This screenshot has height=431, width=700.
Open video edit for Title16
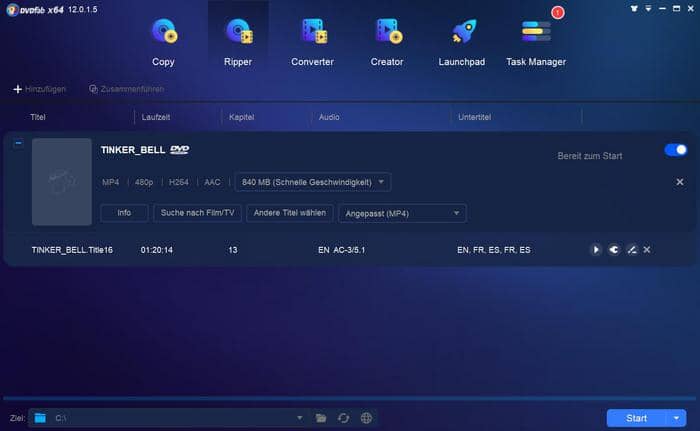[x=631, y=249]
